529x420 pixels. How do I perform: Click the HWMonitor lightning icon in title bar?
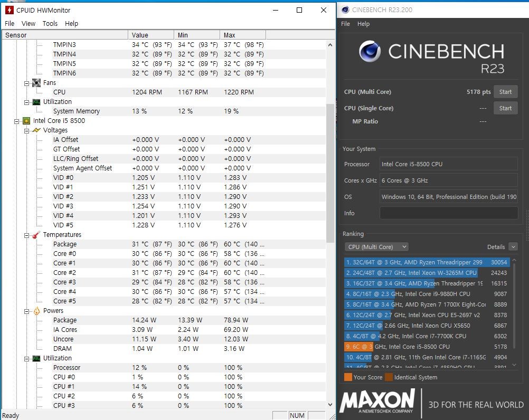tap(9, 10)
